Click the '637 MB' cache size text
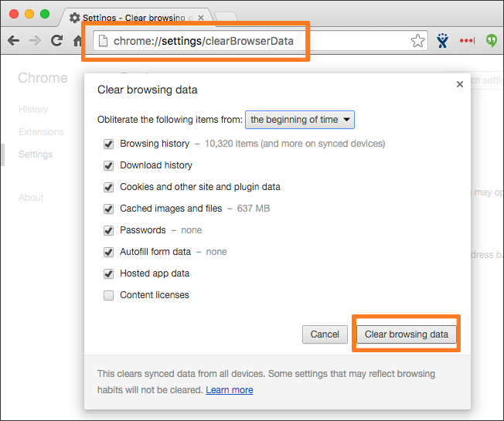 point(254,209)
